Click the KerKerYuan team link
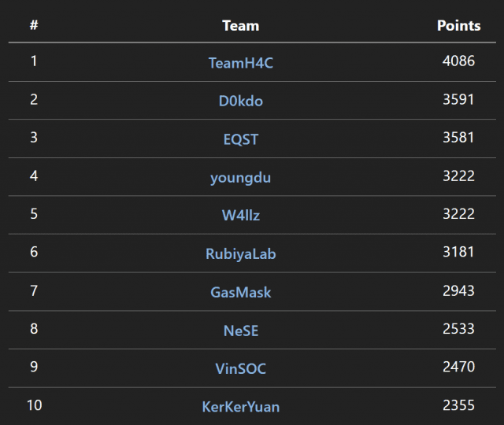The height and width of the screenshot is (425, 504). pos(240,407)
